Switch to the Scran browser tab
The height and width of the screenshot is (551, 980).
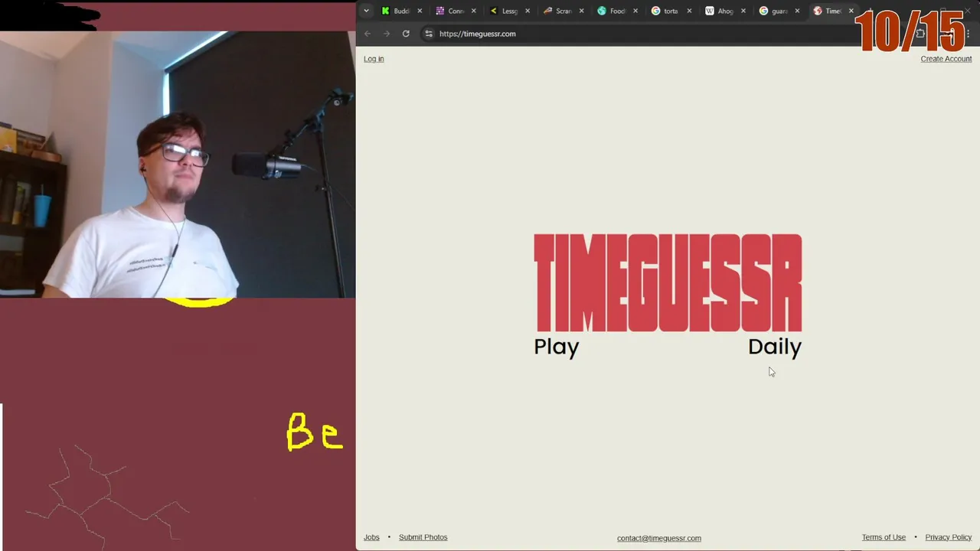click(563, 11)
